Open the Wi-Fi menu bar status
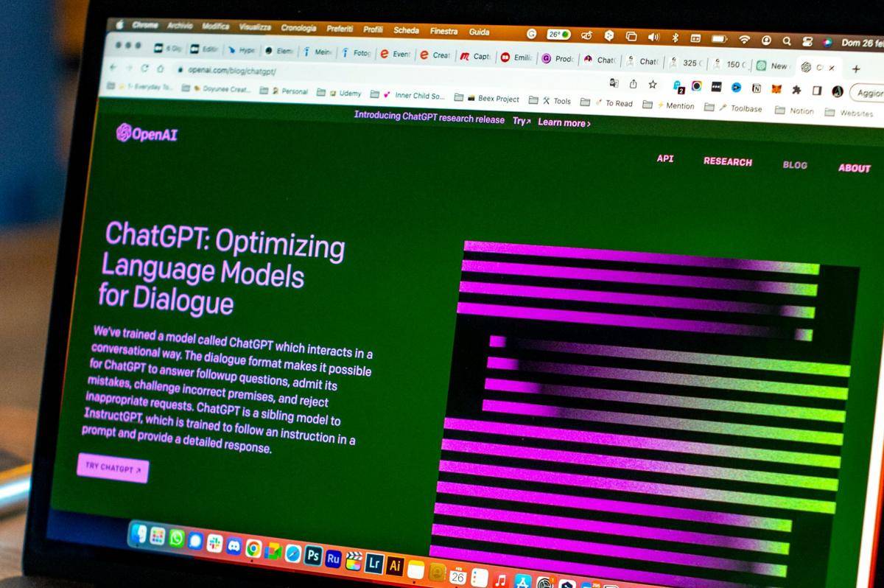 tap(745, 39)
